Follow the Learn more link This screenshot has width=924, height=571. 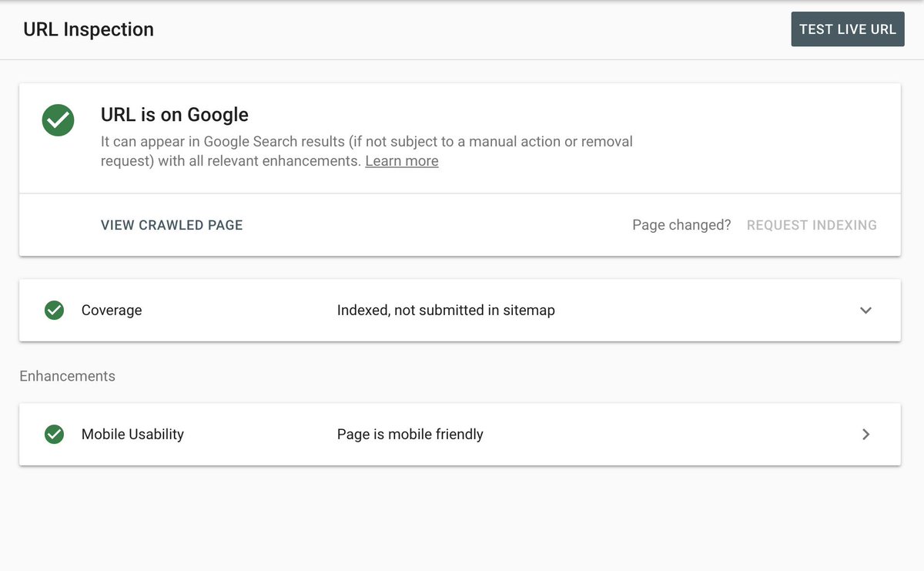402,161
